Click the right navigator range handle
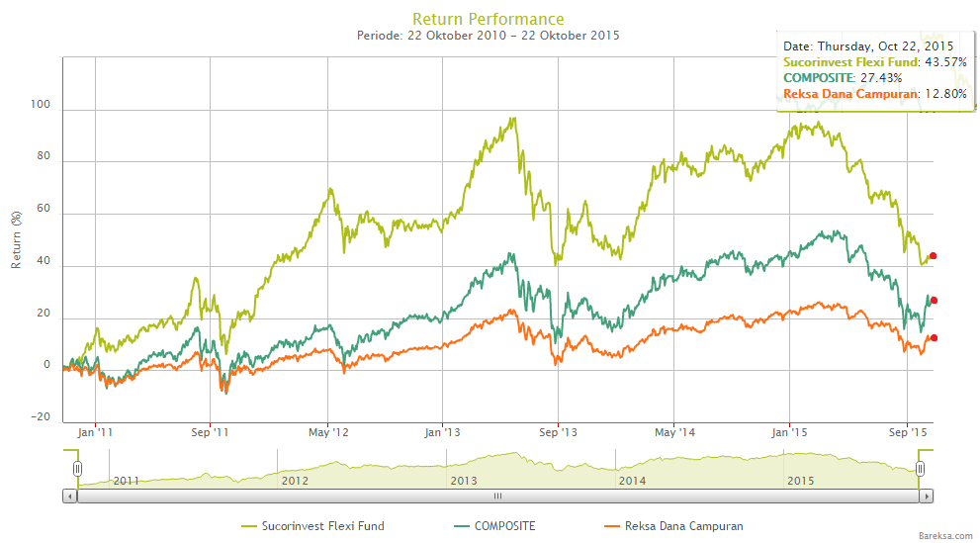The width and height of the screenshot is (980, 543). (920, 469)
